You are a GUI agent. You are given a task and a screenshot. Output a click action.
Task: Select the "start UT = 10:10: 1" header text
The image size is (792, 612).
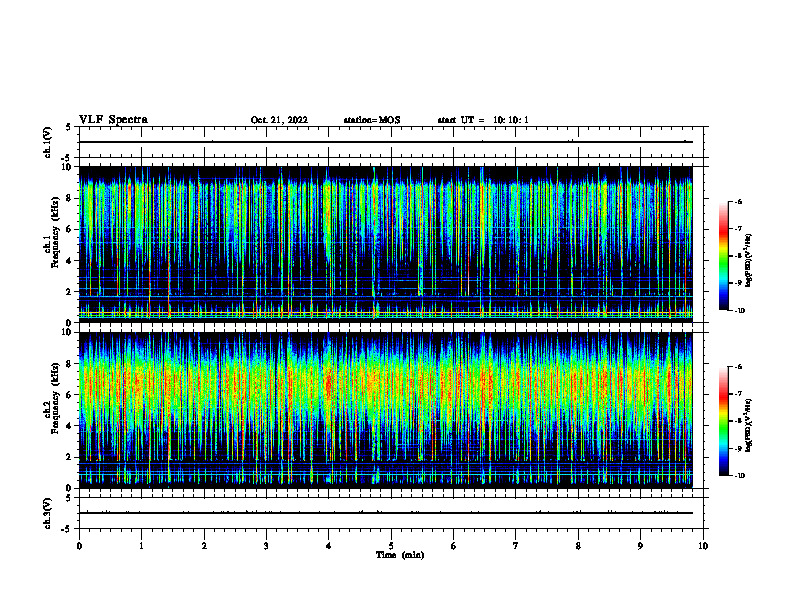pyautogui.click(x=483, y=120)
